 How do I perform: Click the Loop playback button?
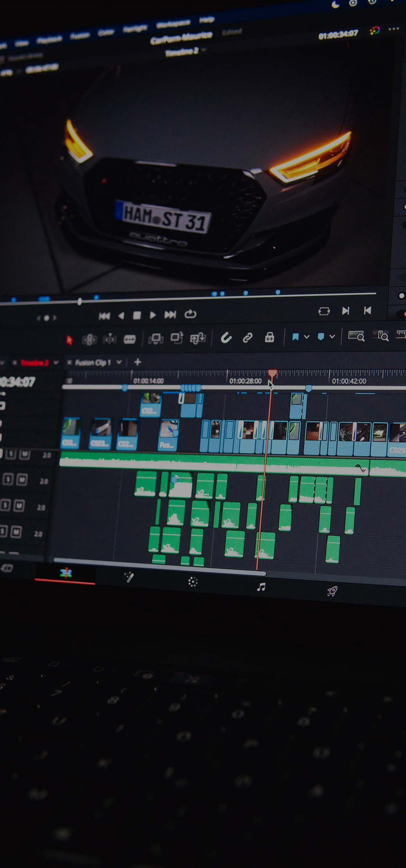coord(190,314)
